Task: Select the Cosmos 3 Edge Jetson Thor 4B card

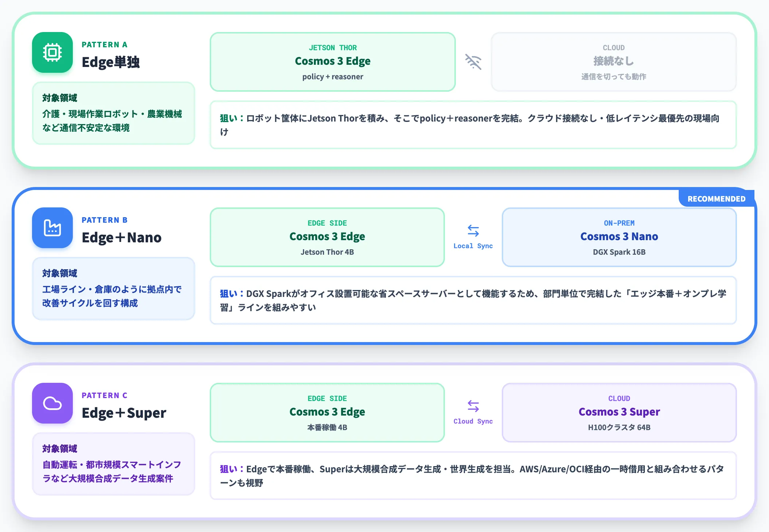Action: coord(327,237)
